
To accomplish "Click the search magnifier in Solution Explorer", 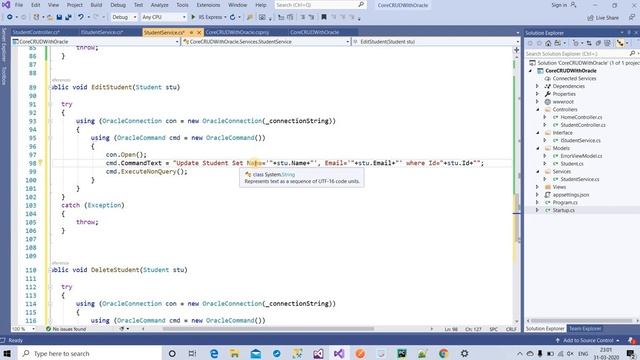I will click(x=632, y=53).
